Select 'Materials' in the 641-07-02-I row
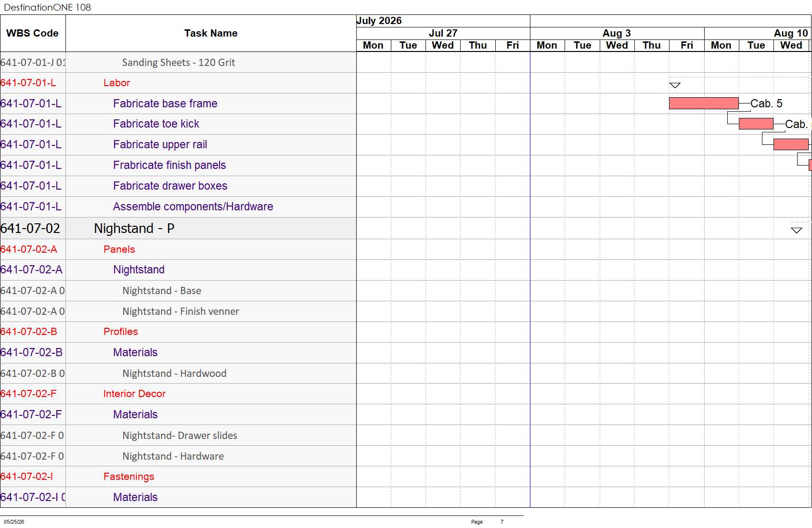The width and height of the screenshot is (812, 528). click(x=135, y=497)
